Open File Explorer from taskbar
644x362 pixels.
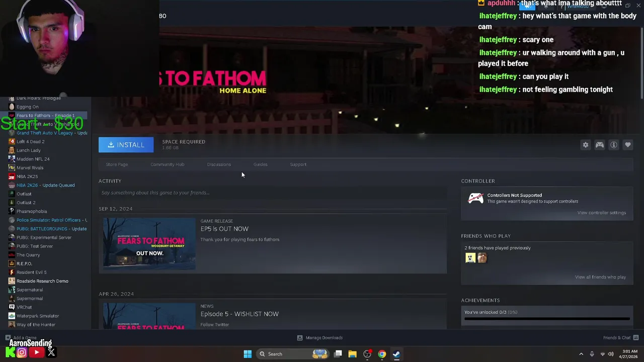[352, 354]
